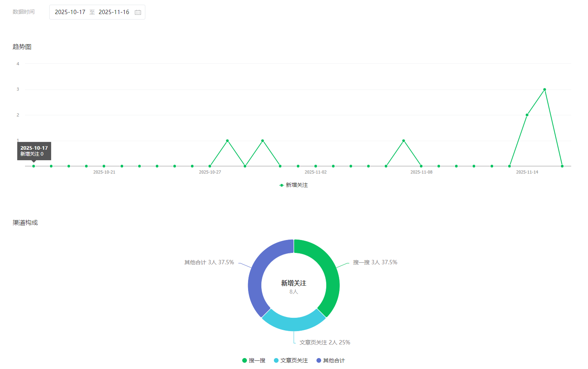Select the peak data point at value 3

[545, 90]
